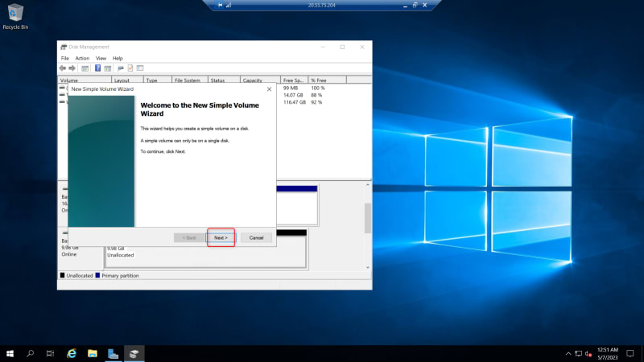Sort by the Capacity column header
The width and height of the screenshot is (644, 362).
(260, 80)
